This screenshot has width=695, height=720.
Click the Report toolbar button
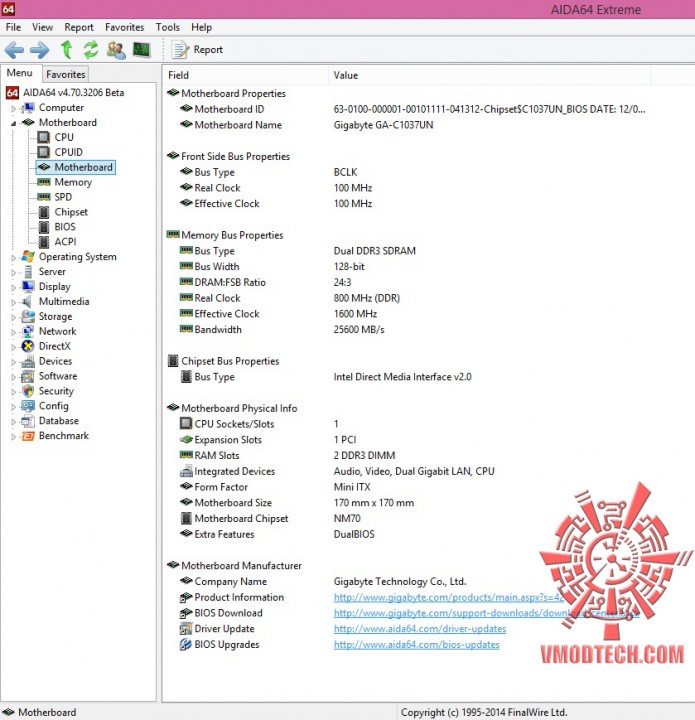coord(197,50)
